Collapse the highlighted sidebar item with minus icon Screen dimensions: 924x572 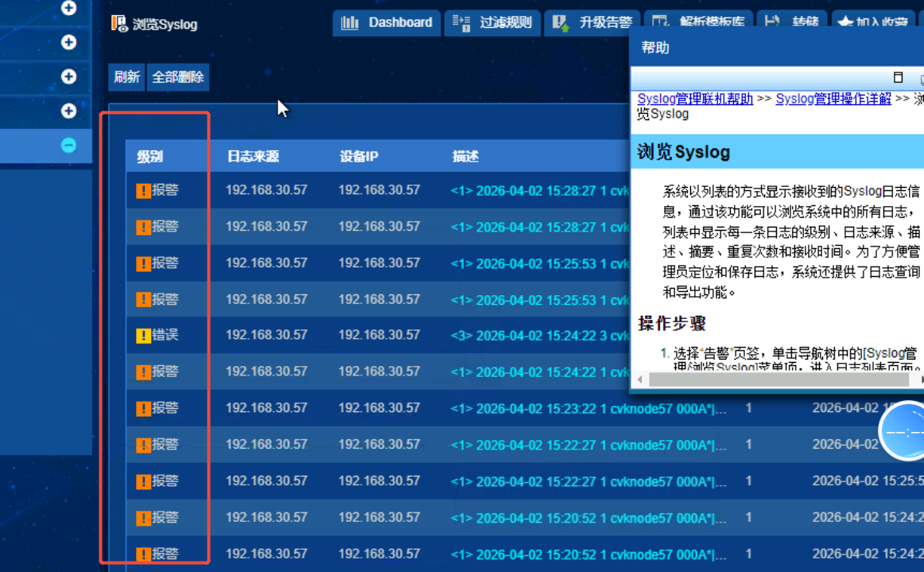pyautogui.click(x=69, y=146)
